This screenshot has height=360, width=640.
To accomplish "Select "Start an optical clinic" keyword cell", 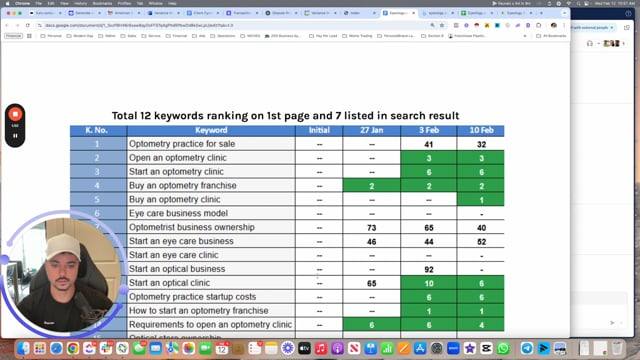I will [211, 282].
